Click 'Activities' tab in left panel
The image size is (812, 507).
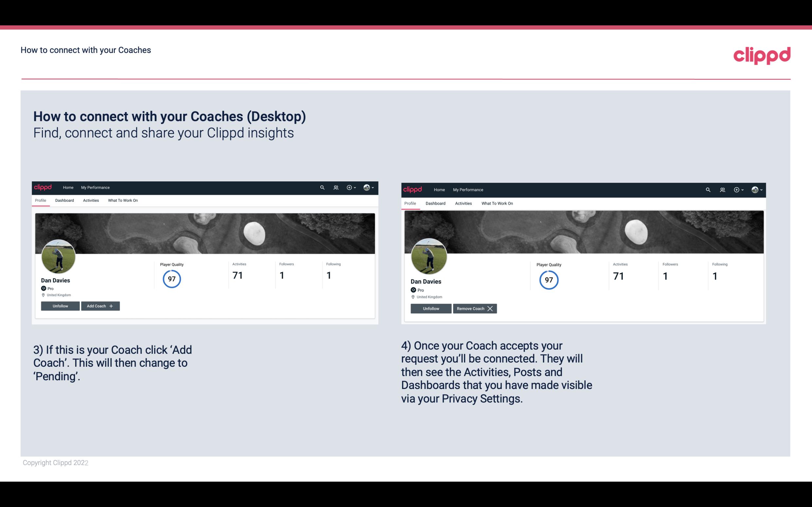coord(91,200)
